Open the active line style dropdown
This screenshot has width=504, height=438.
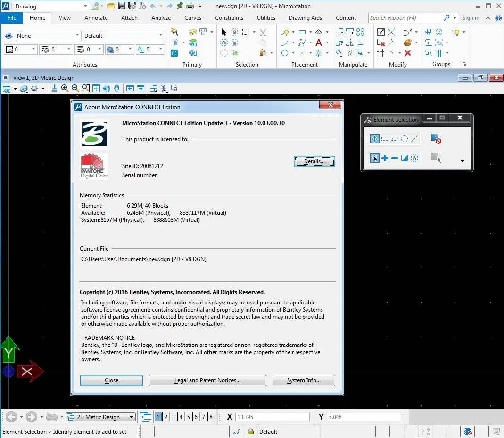click(56, 49)
